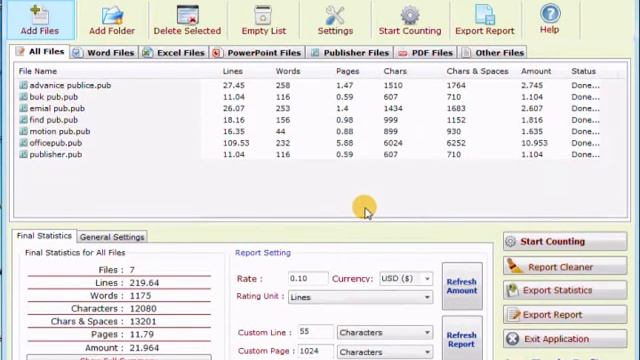The height and width of the screenshot is (360, 640).
Task: Select the find pub.pub file name
Action: click(53, 120)
